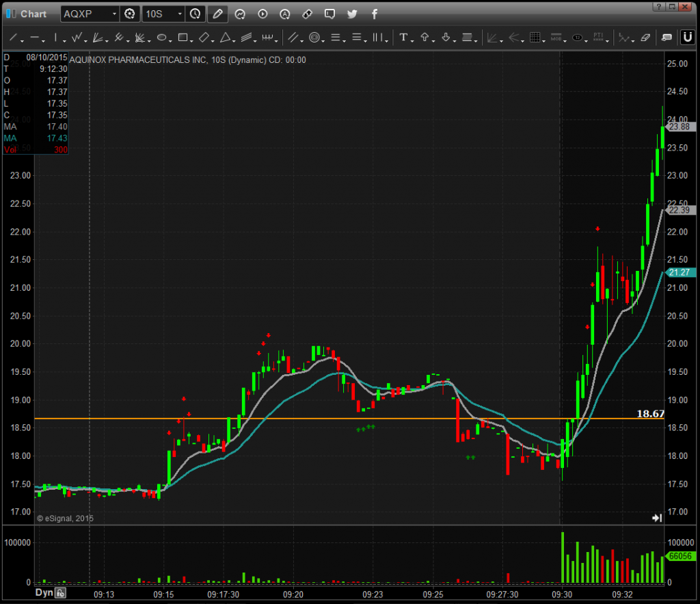700x604 pixels.
Task: Select the regression channel tool with stacked diagonal lines
Action: (x=246, y=38)
